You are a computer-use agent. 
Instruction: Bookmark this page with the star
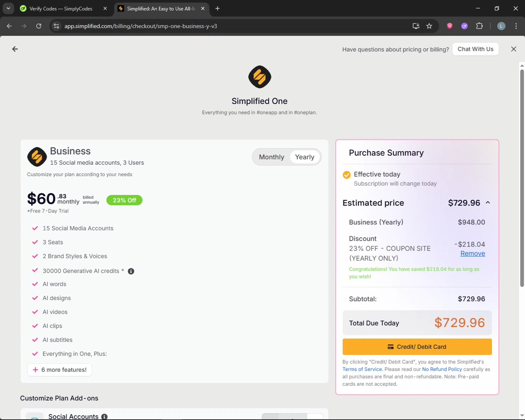pos(429,26)
